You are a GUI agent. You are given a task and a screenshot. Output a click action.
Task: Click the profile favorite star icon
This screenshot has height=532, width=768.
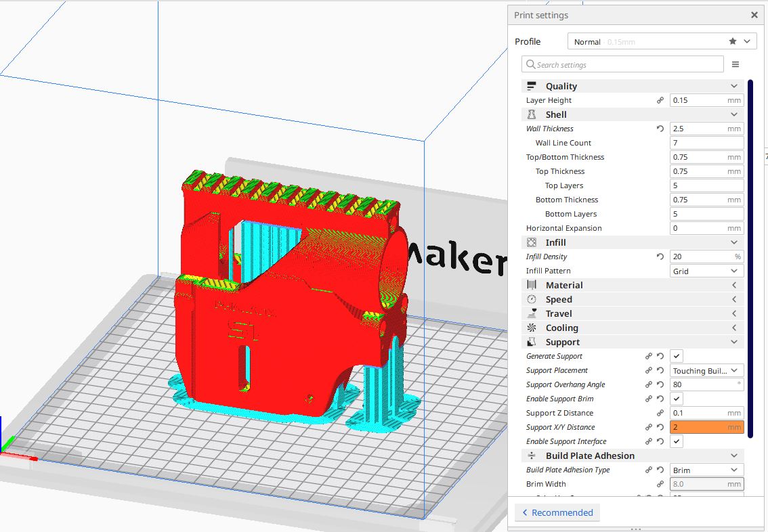click(x=733, y=41)
